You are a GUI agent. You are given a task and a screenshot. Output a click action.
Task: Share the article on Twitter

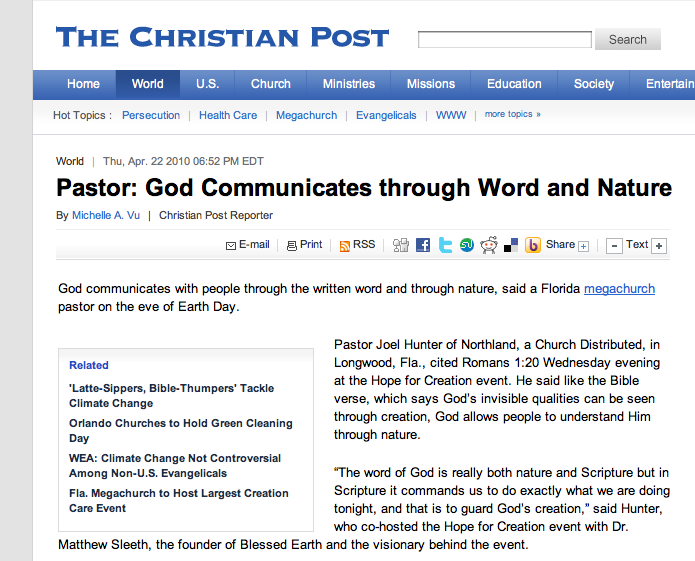point(445,245)
